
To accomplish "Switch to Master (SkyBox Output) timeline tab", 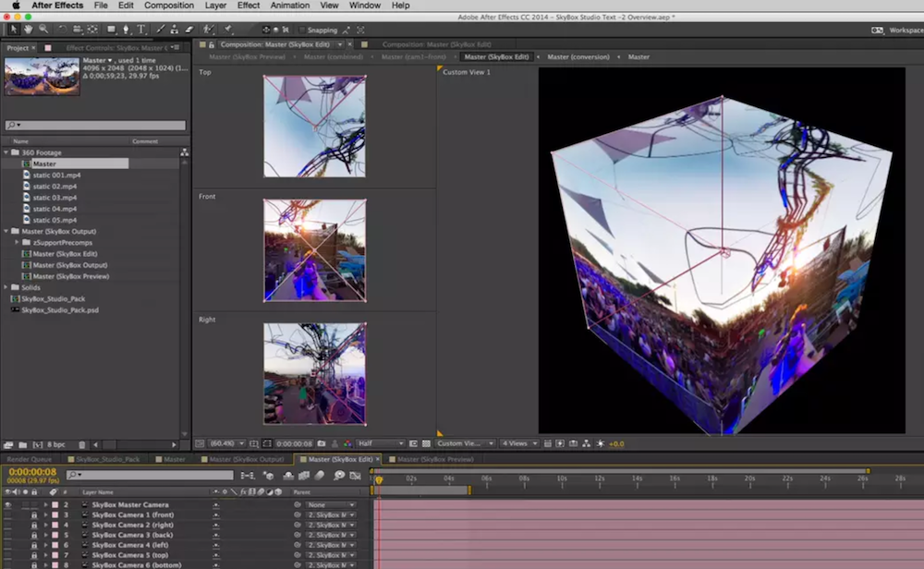I will 247,459.
